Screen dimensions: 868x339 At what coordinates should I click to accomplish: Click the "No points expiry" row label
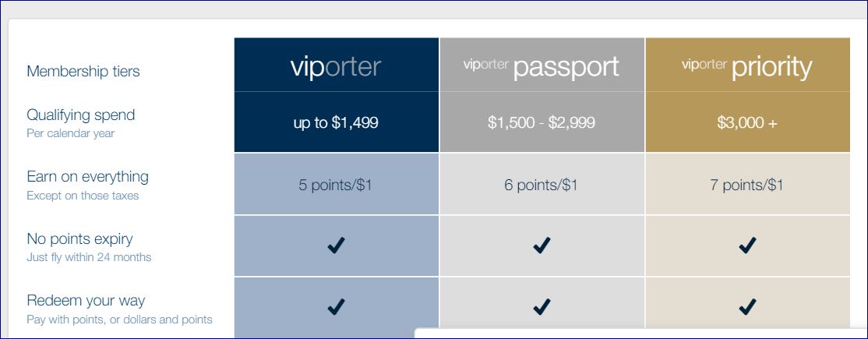(79, 238)
